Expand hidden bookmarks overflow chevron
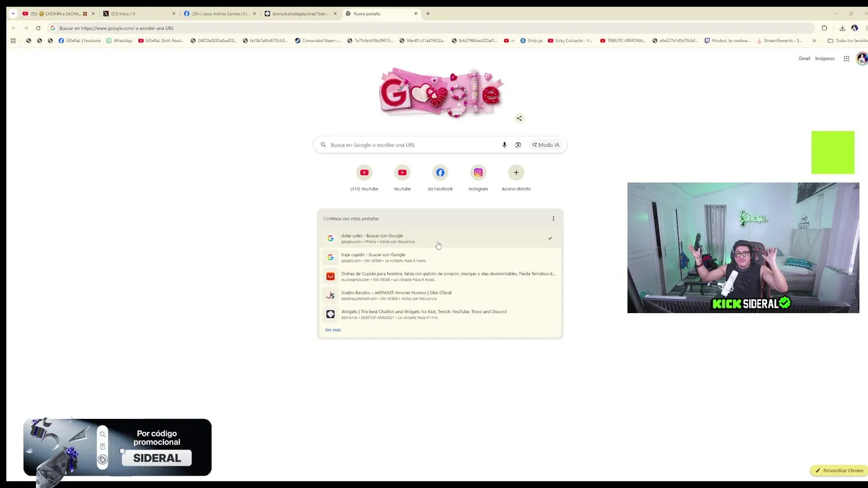The image size is (868, 488). [814, 41]
